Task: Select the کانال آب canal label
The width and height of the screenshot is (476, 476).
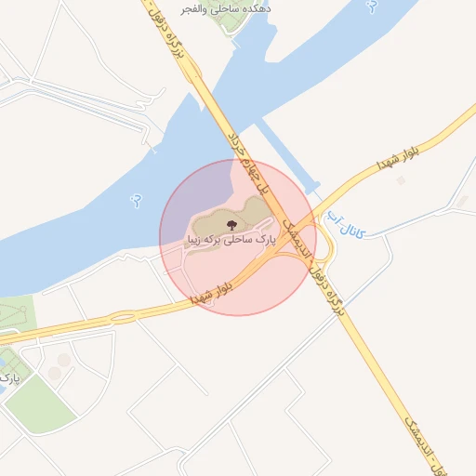Action: 346,225
